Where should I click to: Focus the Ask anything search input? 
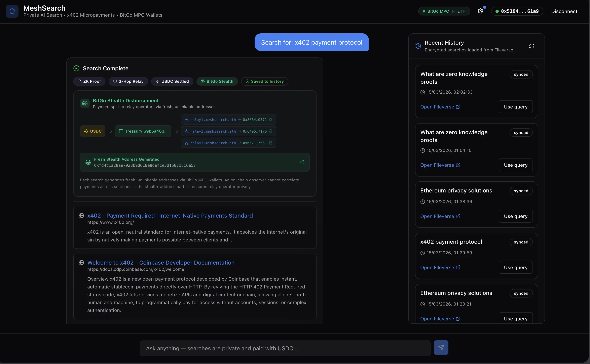(x=285, y=348)
